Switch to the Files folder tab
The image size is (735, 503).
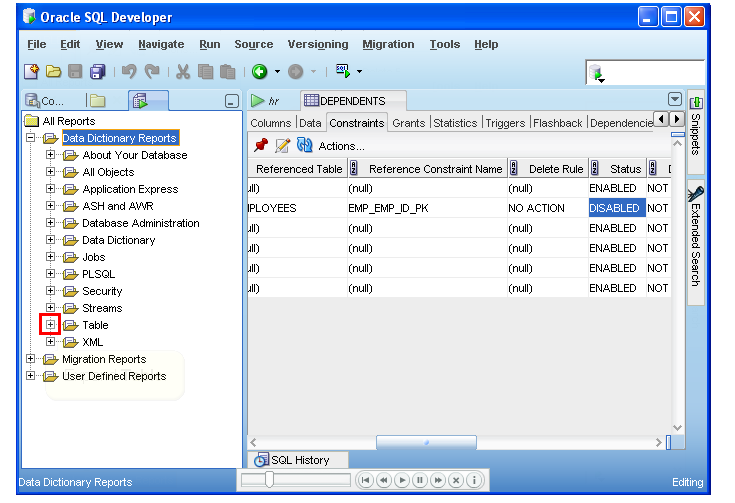point(98,101)
